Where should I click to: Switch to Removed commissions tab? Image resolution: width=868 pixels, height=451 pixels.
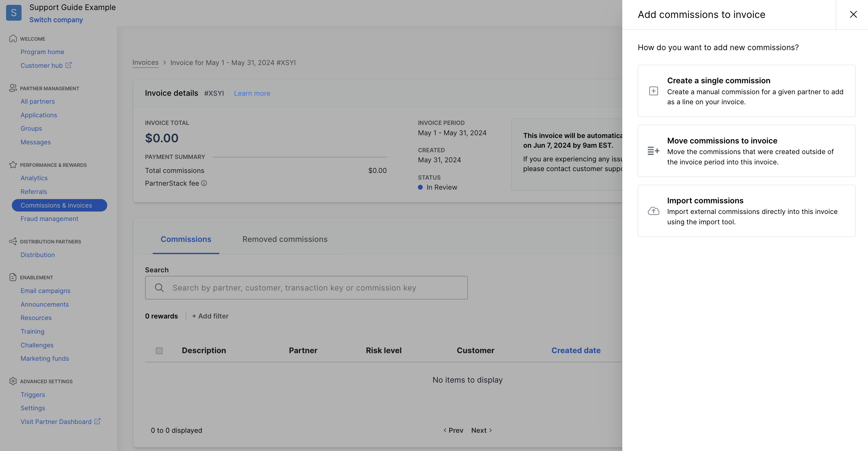[285, 239]
